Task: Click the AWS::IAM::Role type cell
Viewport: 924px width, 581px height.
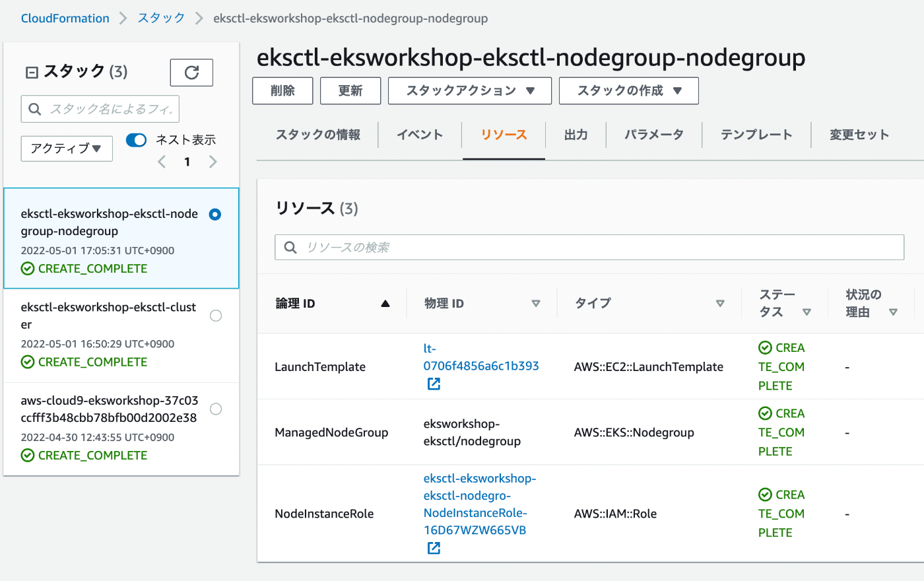Action: (615, 514)
